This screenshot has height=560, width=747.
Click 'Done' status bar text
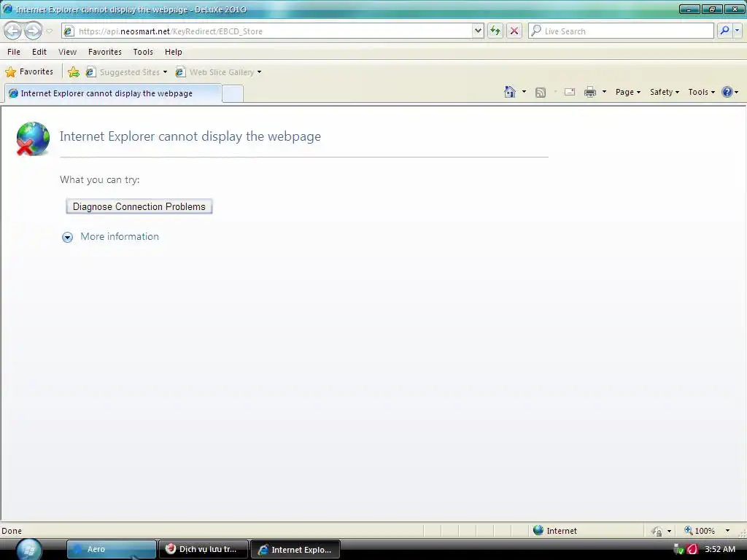(x=12, y=531)
